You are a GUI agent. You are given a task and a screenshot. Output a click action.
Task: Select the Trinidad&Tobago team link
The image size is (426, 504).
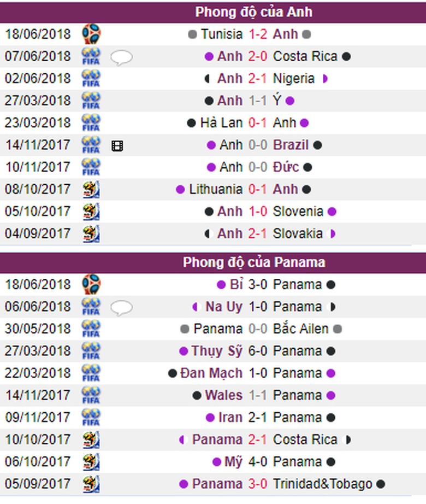323,484
